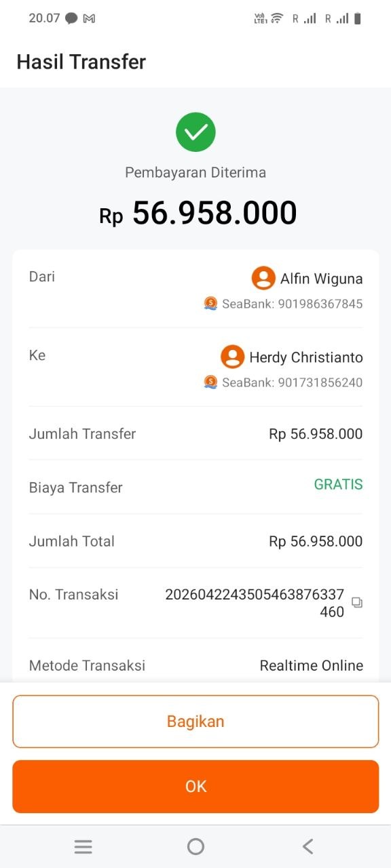This screenshot has height=868, width=391.
Task: Go back using Android back arrow
Action: pos(308,846)
